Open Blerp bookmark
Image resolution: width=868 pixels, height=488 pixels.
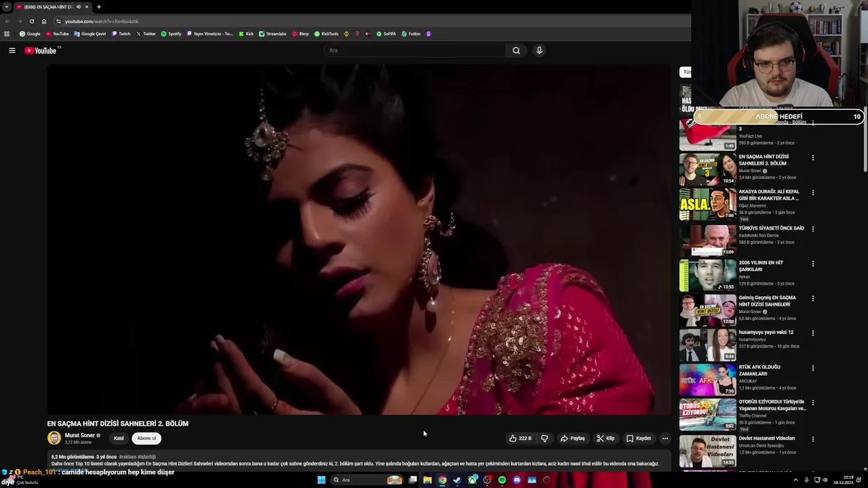pos(300,34)
